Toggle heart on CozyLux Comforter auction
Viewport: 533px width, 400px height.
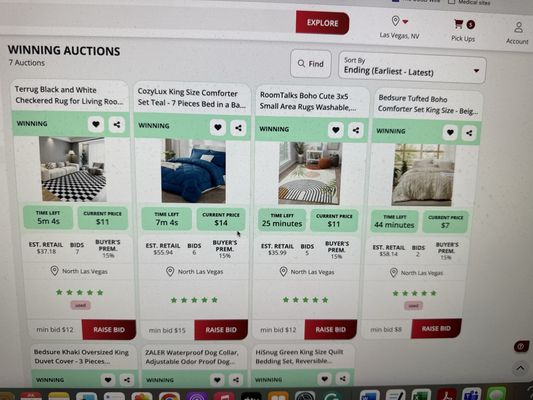pos(218,128)
